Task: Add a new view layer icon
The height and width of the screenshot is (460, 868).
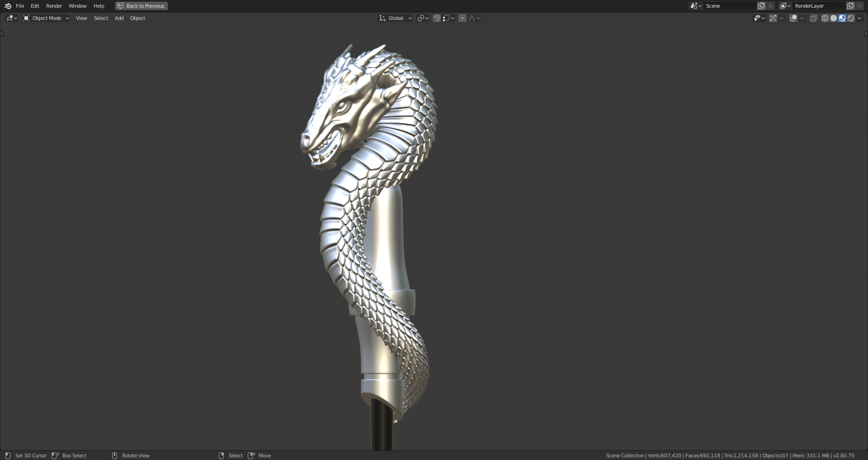Action: [850, 6]
